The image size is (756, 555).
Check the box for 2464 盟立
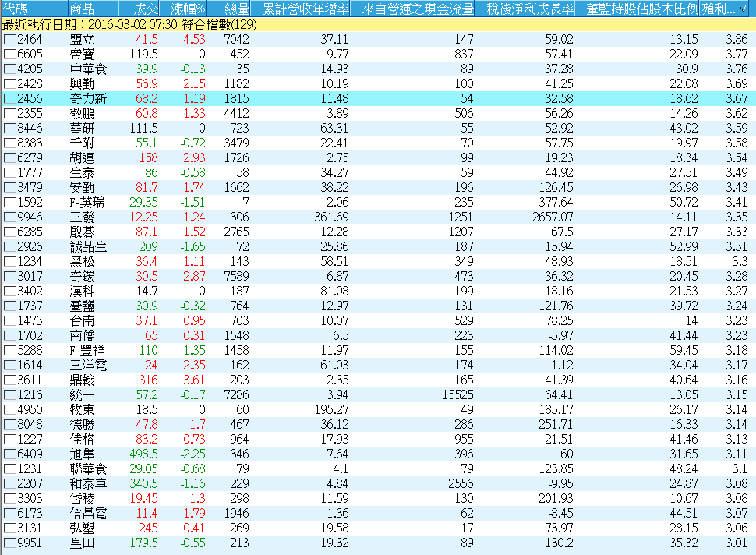[9, 40]
